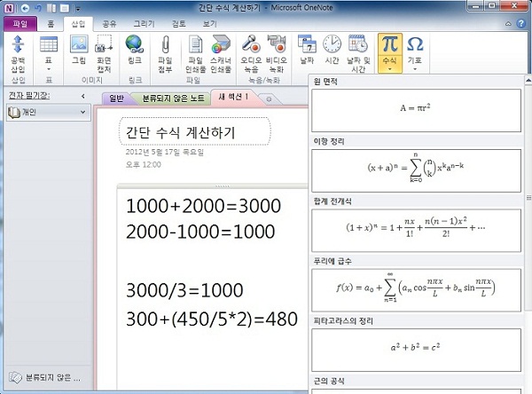The width and height of the screenshot is (532, 394).
Task: Select the circle area equation A=πr²
Action: click(417, 110)
